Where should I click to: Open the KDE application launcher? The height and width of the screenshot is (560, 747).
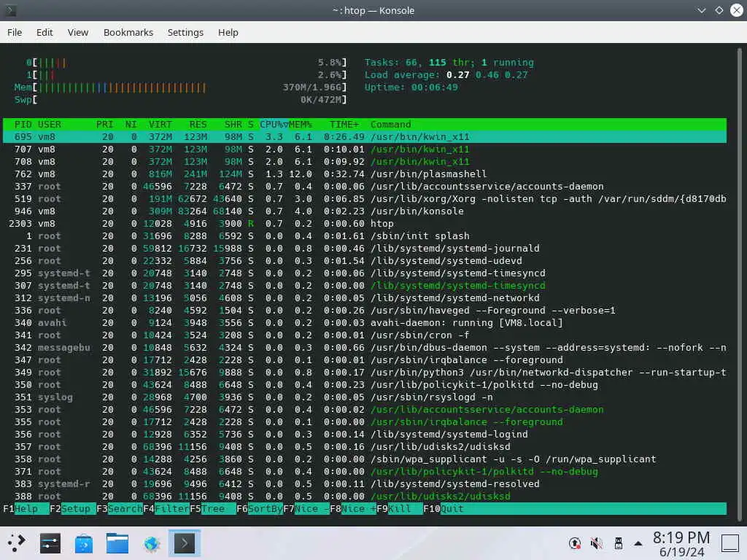(16, 542)
